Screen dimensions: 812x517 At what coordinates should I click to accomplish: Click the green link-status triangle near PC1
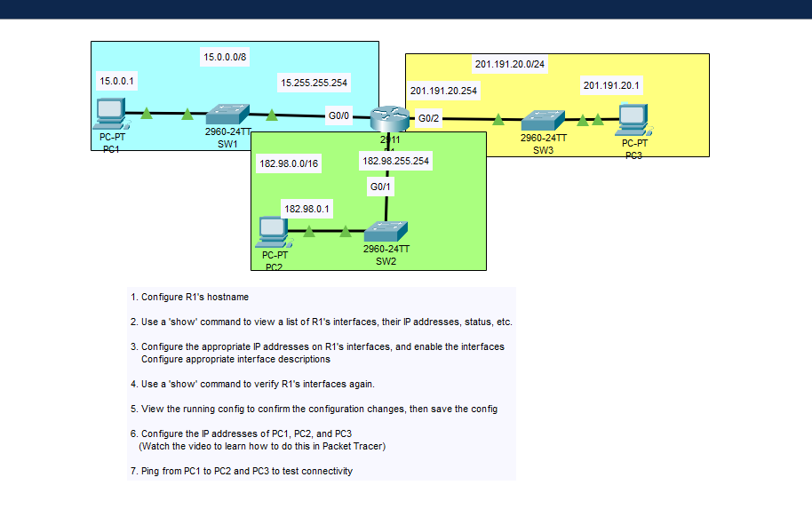[x=145, y=113]
